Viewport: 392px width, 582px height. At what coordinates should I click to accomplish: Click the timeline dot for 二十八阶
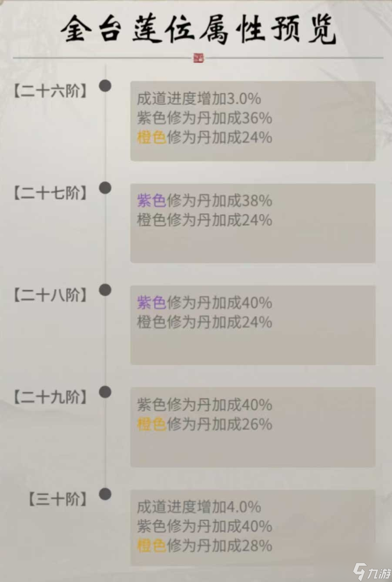105,290
